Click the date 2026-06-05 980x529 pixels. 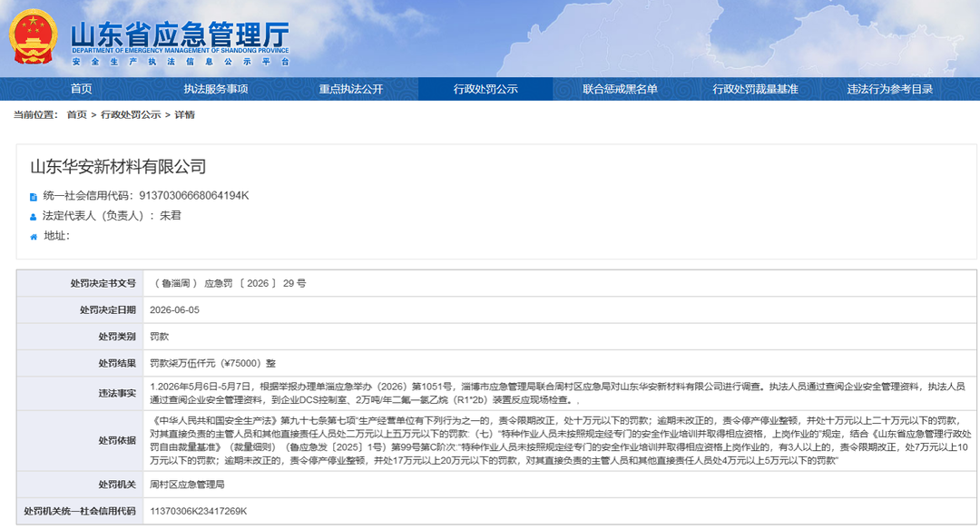[174, 310]
